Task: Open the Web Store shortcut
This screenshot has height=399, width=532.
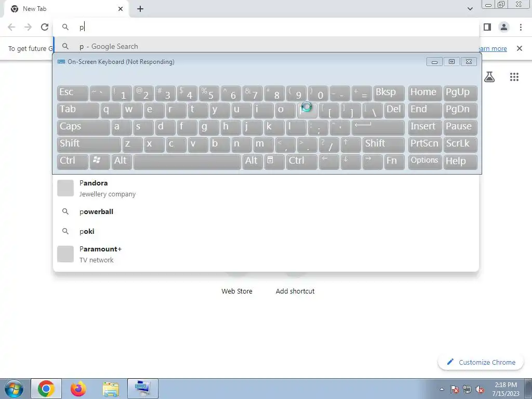Action: (x=236, y=291)
